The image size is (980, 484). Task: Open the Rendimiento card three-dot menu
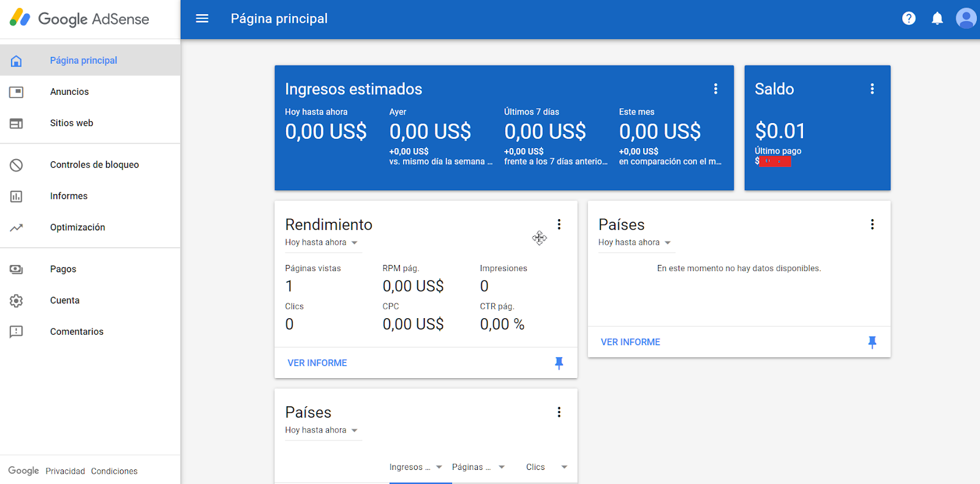[x=559, y=225]
